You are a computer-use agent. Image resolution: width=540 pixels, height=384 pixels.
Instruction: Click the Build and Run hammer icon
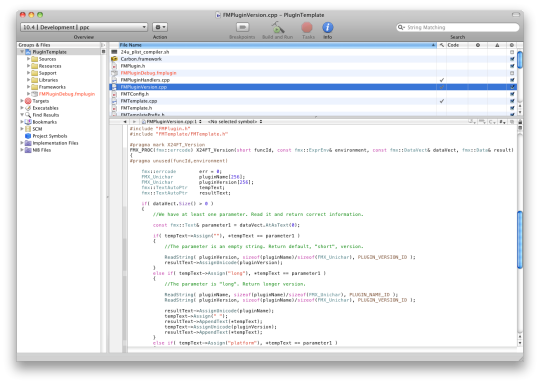tap(277, 27)
